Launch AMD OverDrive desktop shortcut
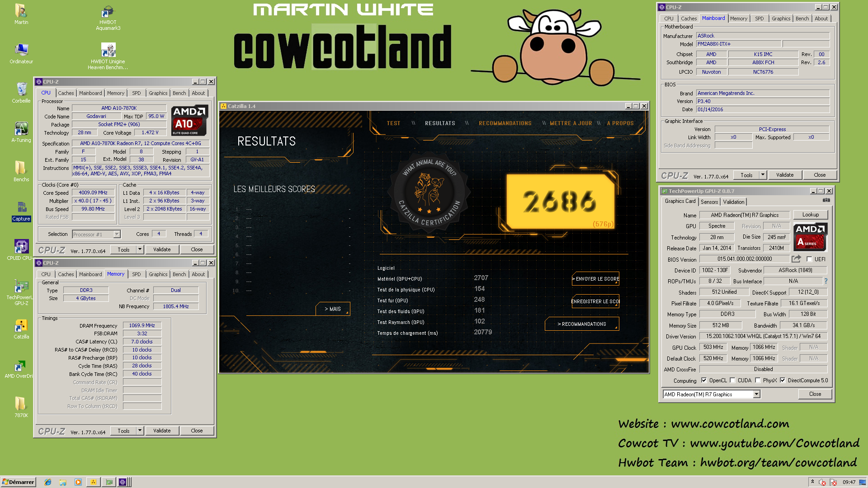The width and height of the screenshot is (868, 488). point(19,368)
